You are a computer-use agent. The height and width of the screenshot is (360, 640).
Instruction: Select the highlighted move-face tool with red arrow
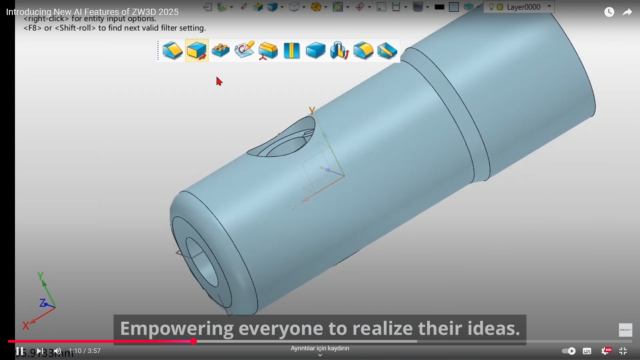[x=197, y=51]
